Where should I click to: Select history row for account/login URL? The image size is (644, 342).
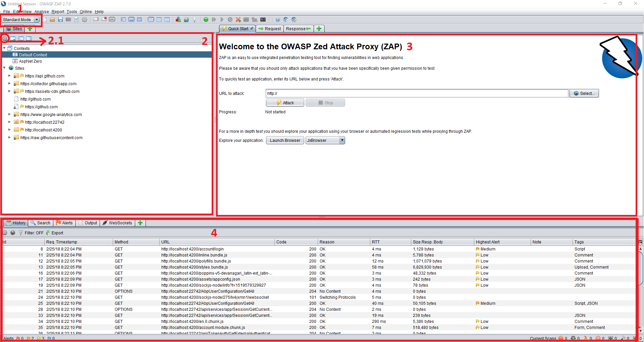(319, 249)
